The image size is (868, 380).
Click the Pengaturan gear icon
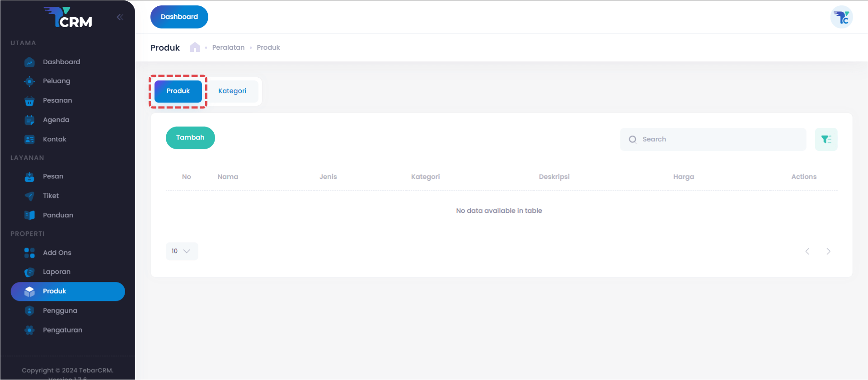[29, 330]
